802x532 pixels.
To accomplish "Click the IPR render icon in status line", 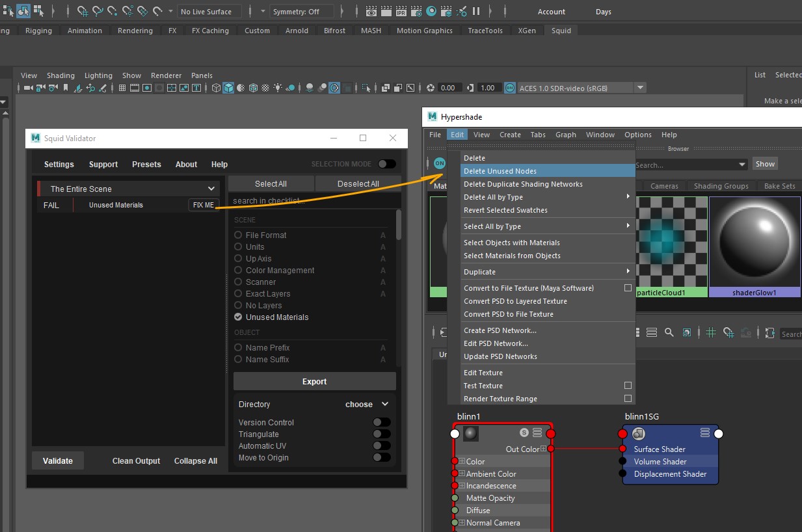I will pos(401,11).
